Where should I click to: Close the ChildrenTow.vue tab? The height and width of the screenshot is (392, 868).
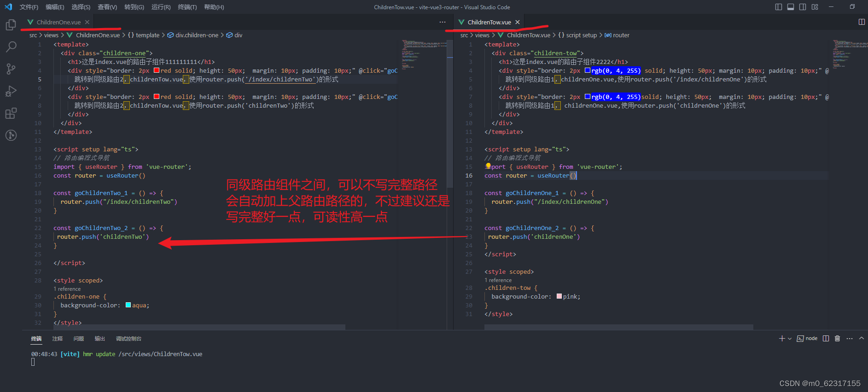pos(518,22)
